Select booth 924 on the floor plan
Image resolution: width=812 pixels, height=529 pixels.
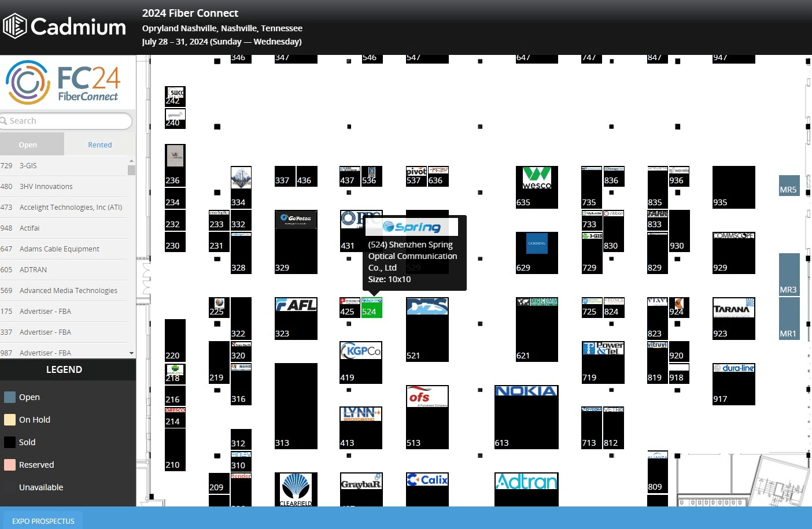tap(679, 308)
